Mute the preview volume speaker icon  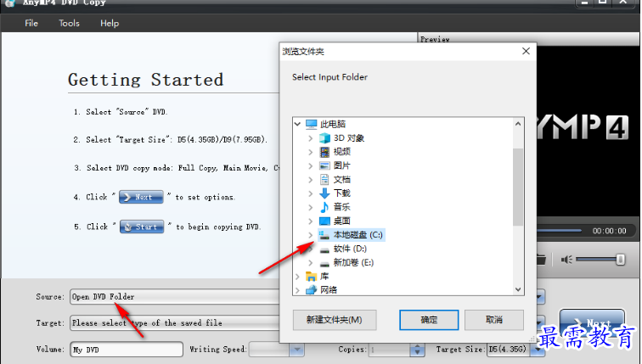pos(566,260)
